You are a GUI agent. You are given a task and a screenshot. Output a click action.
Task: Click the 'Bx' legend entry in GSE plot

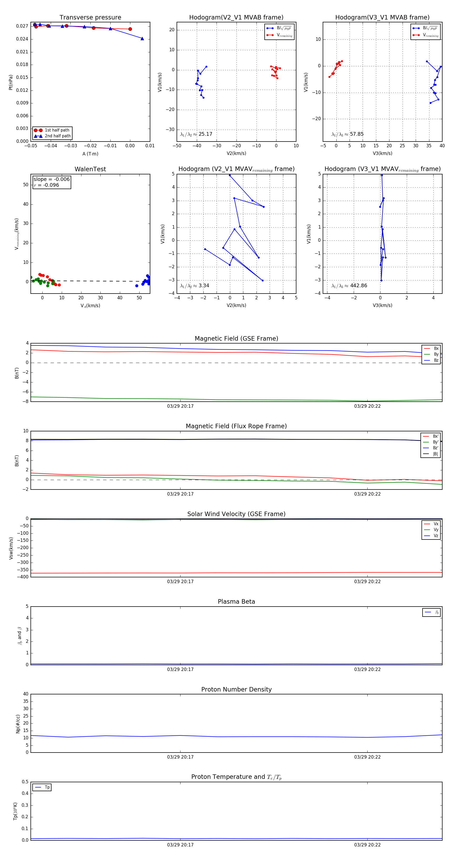(x=431, y=349)
